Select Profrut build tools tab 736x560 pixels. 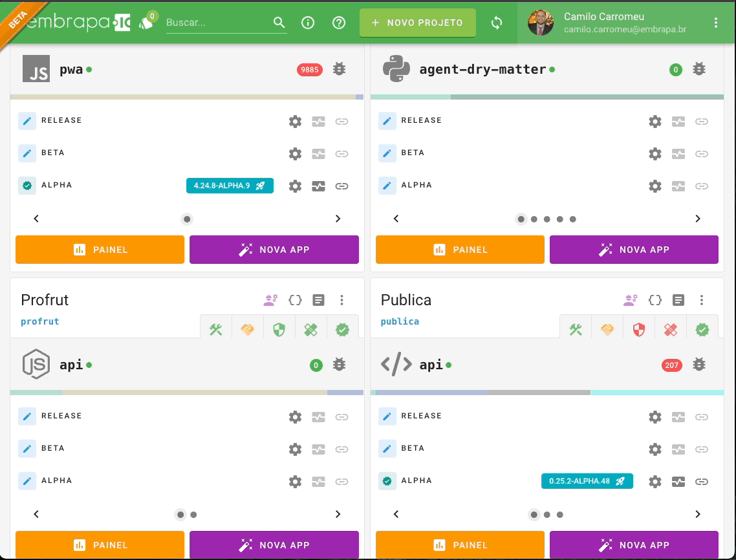click(x=216, y=330)
